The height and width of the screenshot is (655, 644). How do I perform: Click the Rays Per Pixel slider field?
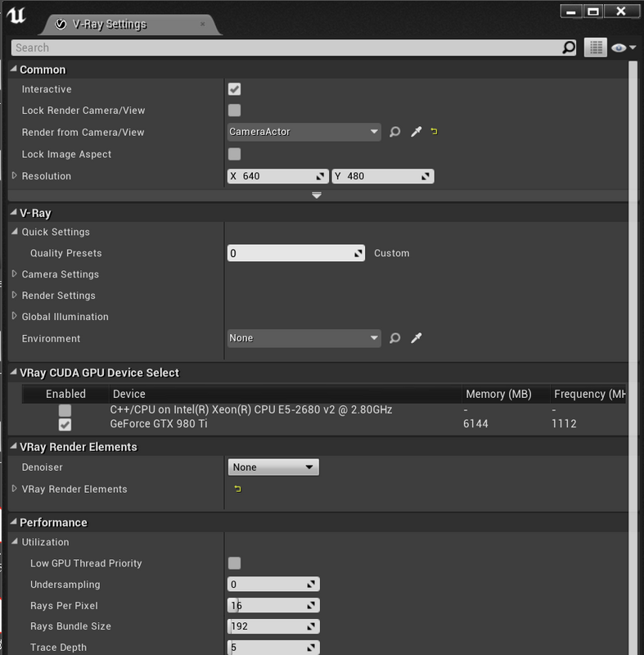pos(273,605)
